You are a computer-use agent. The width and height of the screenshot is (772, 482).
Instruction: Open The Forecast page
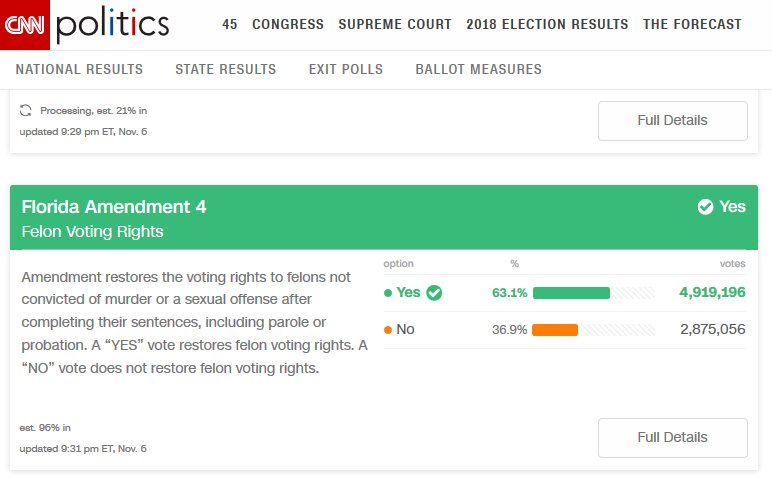tap(692, 24)
